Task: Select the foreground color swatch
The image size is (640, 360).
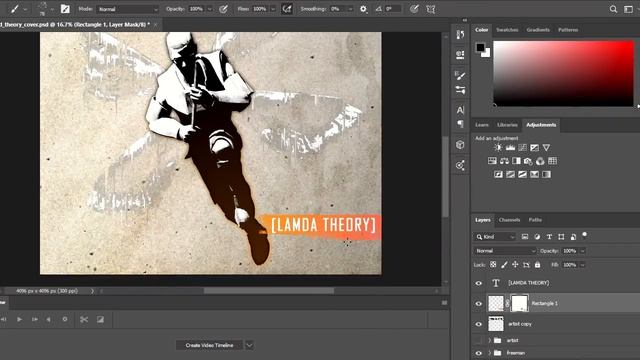Action: tap(480, 47)
